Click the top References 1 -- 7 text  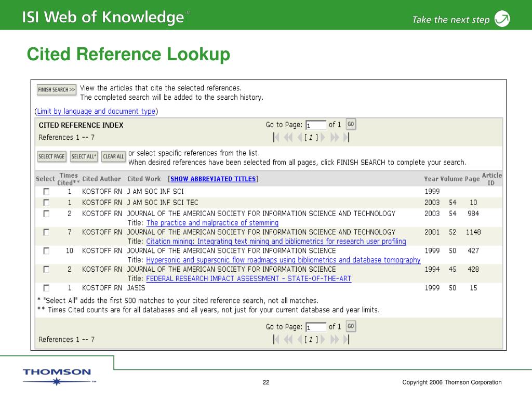click(x=66, y=137)
